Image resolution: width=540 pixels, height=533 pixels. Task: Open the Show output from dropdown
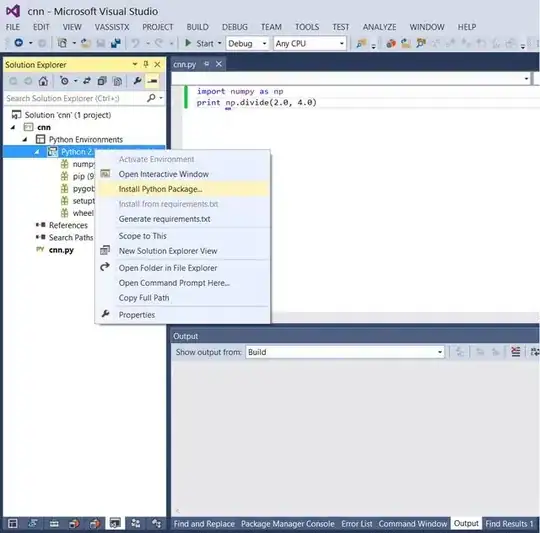coord(345,352)
